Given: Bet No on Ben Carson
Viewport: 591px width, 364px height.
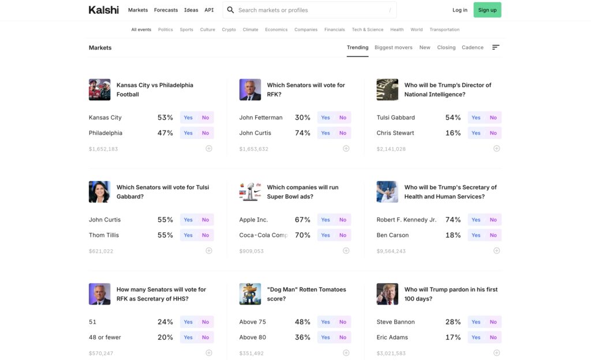Looking at the screenshot, I should pyautogui.click(x=493, y=235).
